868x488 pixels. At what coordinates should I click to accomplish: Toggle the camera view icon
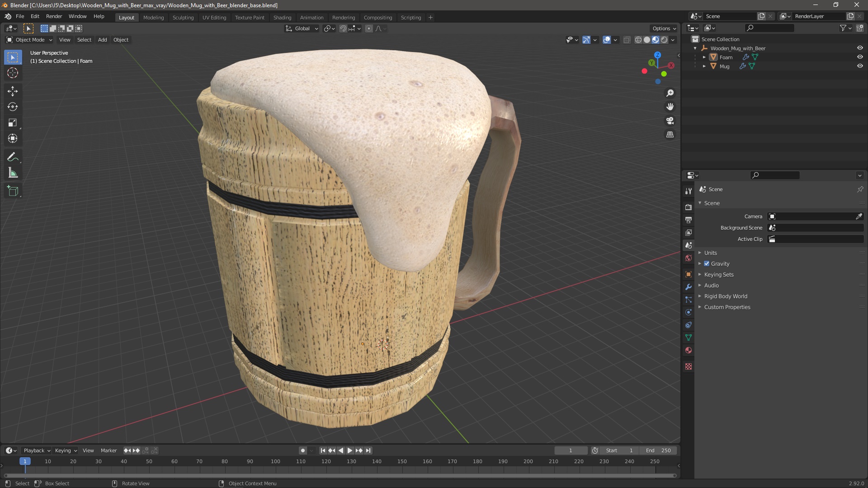point(670,121)
